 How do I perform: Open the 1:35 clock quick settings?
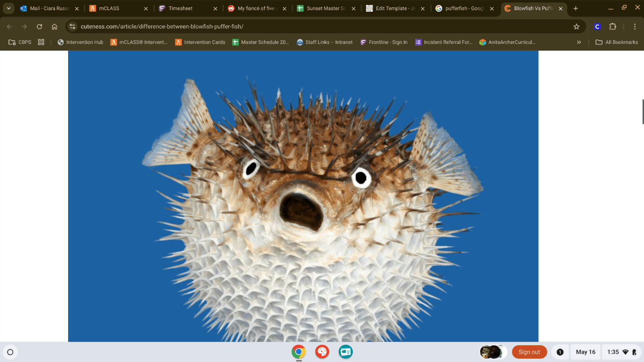[x=613, y=352]
